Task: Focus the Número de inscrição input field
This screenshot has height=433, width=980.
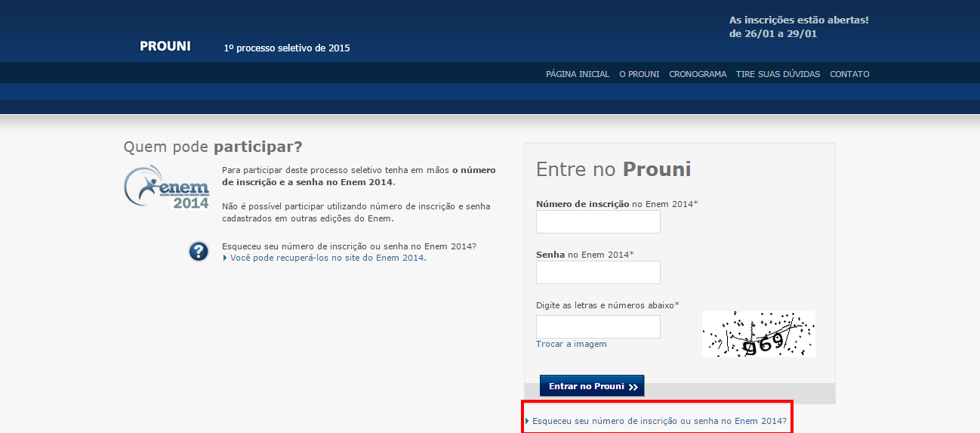Action: point(598,222)
